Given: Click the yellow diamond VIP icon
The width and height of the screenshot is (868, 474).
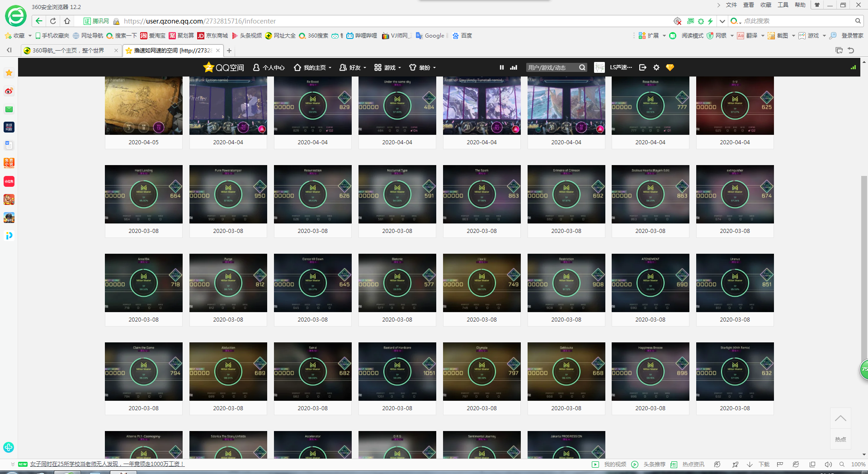Looking at the screenshot, I should coord(670,67).
